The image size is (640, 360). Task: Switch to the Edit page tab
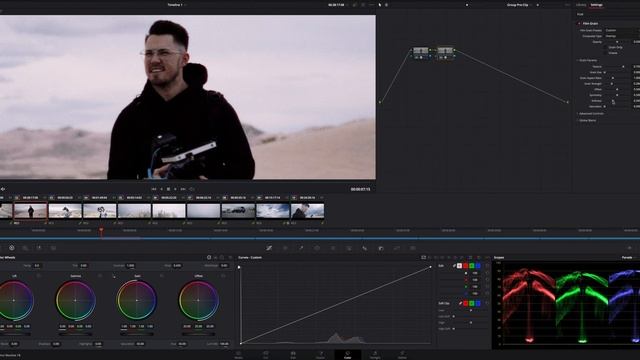(293, 355)
